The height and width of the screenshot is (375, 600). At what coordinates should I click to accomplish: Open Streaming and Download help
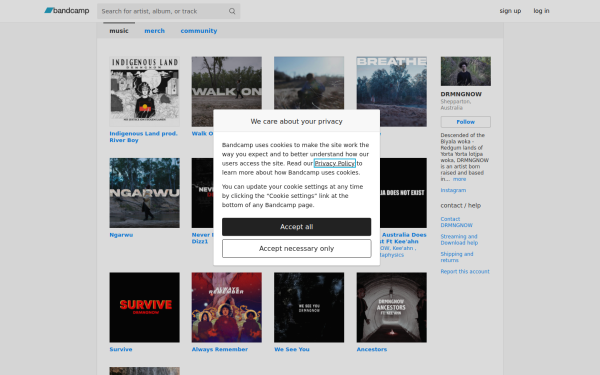(x=459, y=240)
